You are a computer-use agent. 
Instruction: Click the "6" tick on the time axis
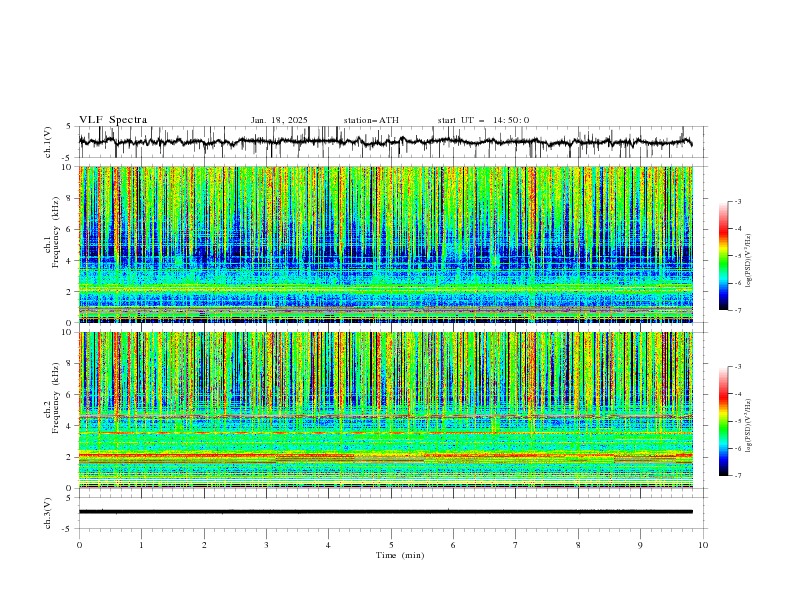tap(453, 545)
